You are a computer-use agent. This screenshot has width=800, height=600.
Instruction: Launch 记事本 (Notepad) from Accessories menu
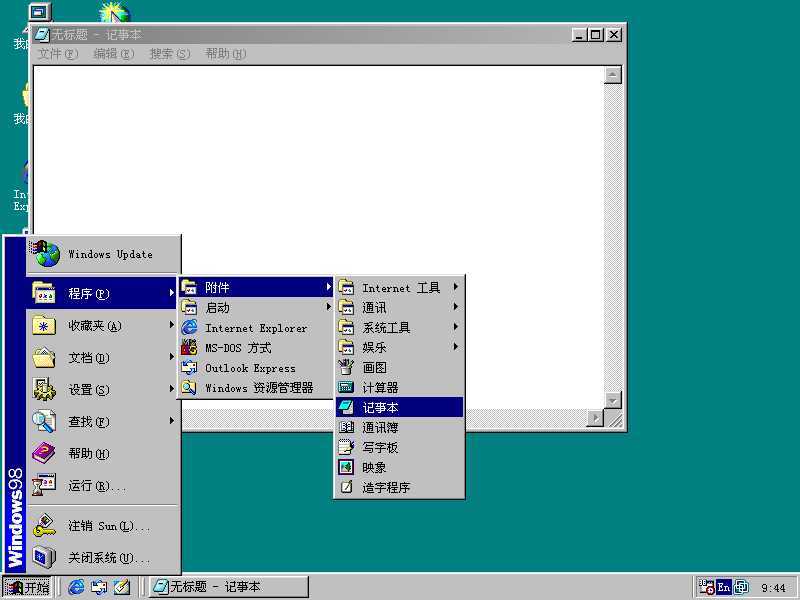coord(399,407)
